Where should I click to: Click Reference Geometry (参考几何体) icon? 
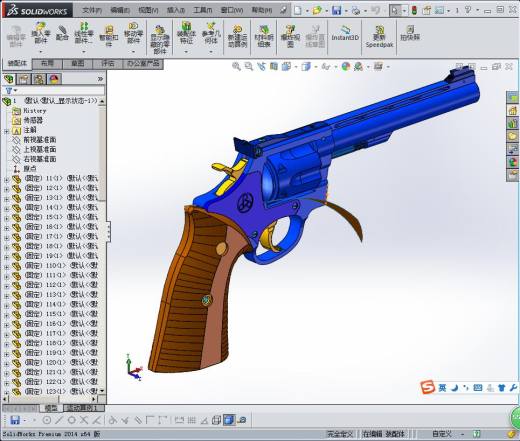coord(211,33)
